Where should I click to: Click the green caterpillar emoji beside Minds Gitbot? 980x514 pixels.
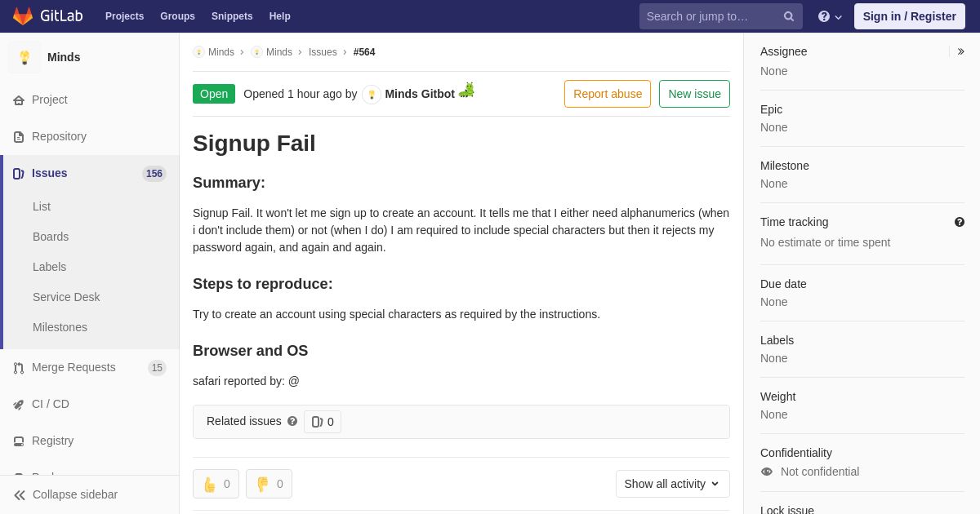click(466, 91)
